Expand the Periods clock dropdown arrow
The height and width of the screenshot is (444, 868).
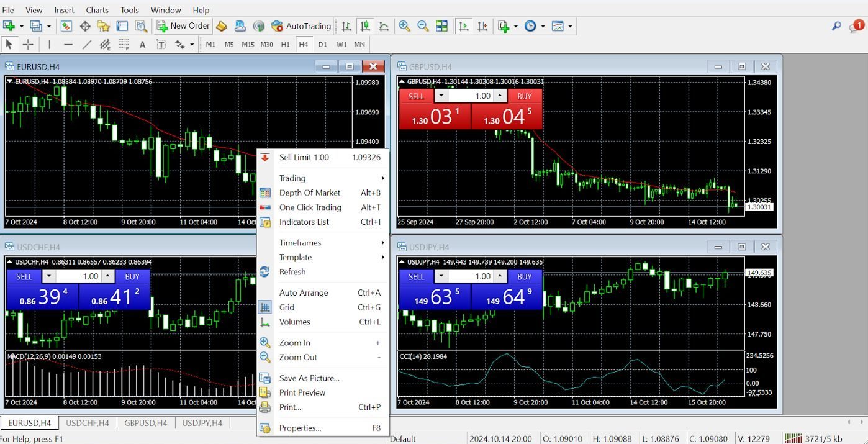(x=543, y=26)
